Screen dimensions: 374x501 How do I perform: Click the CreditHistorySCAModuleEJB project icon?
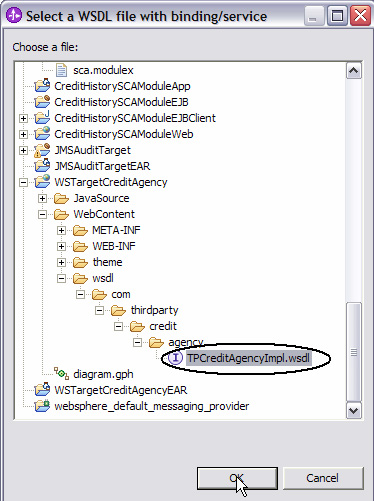tap(42, 102)
